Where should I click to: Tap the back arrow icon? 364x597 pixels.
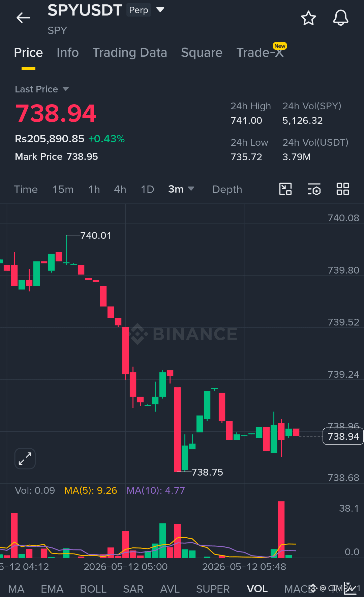click(23, 18)
